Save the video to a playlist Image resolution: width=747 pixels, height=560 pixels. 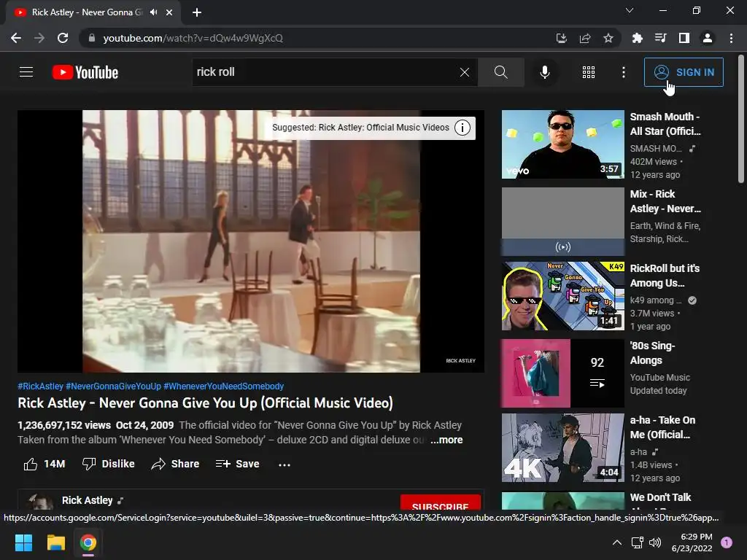[x=237, y=464]
